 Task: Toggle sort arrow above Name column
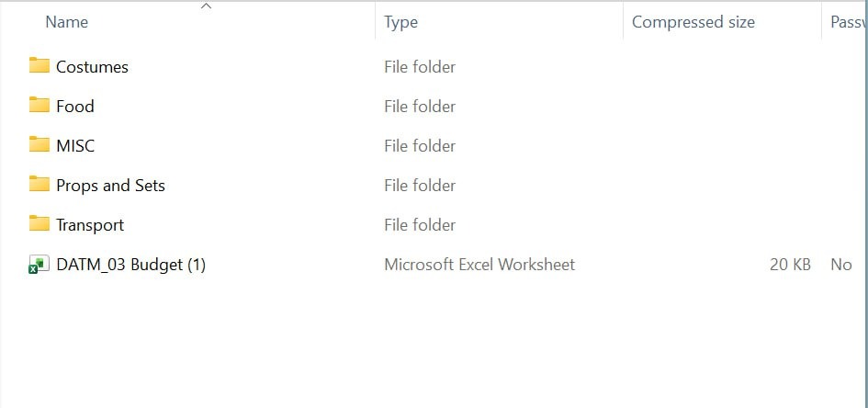coord(207,6)
